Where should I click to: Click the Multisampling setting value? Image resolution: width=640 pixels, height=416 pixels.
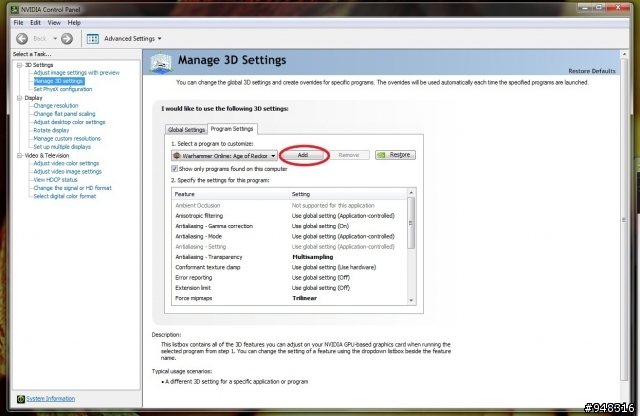click(313, 257)
